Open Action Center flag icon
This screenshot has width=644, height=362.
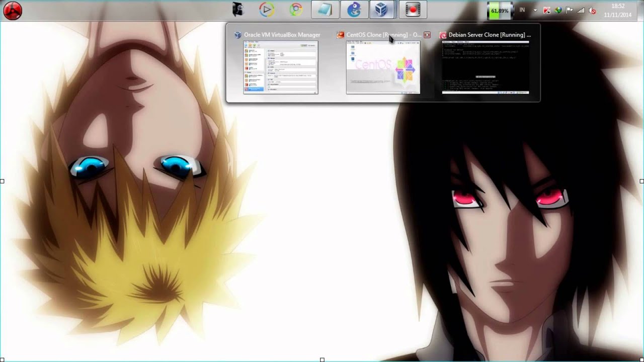tap(570, 10)
